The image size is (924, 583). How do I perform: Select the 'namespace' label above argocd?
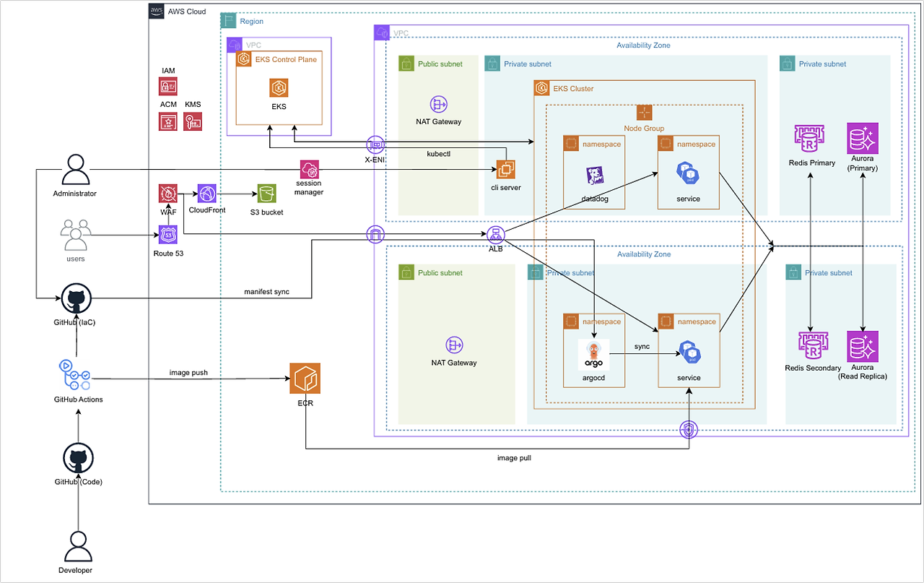point(602,321)
